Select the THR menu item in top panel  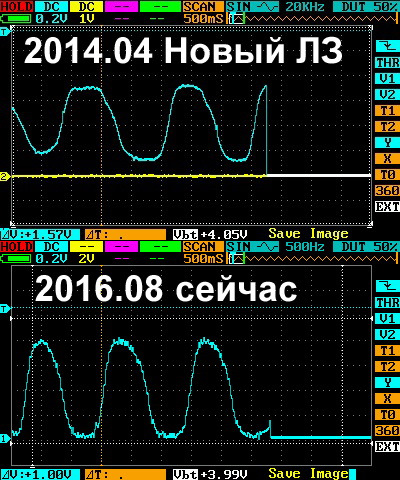pos(388,62)
